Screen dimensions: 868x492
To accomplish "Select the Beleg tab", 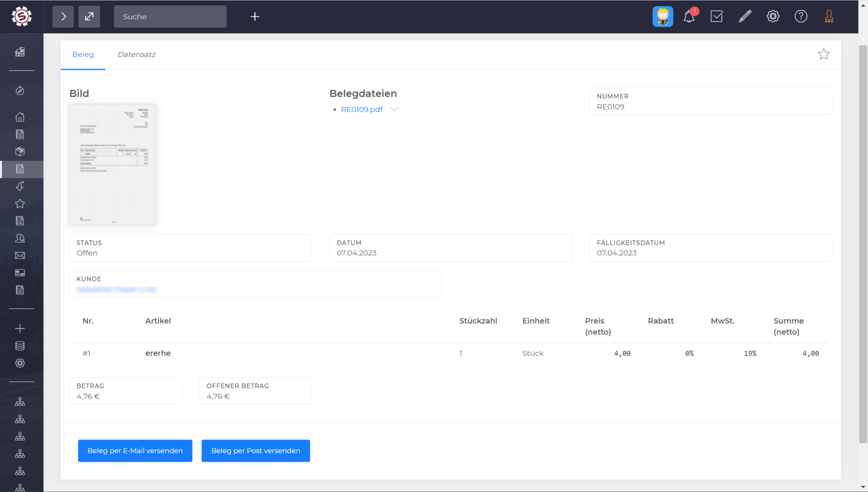I will coord(83,55).
